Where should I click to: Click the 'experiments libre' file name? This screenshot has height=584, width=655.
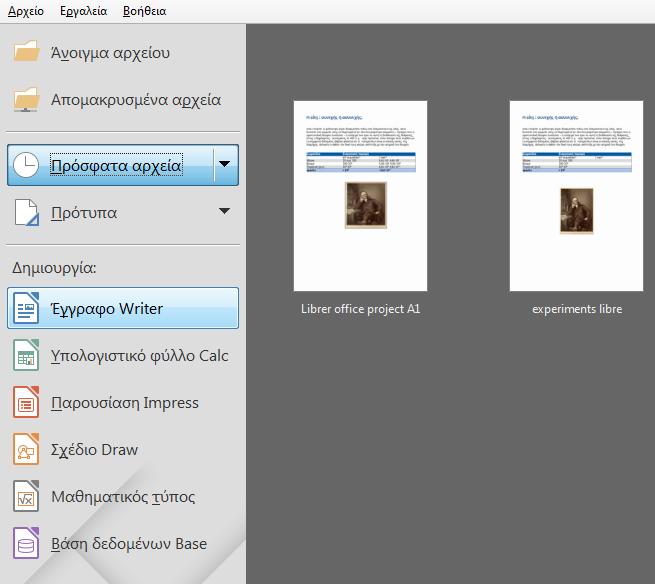pos(577,309)
